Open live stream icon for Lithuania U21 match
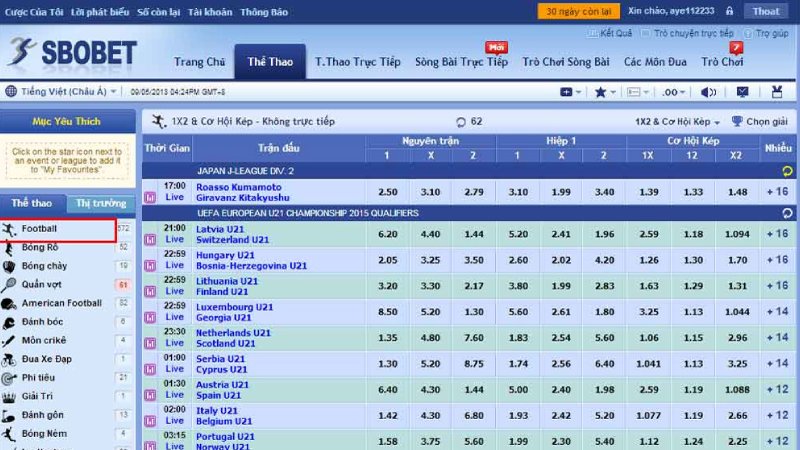This screenshot has width=800, height=450. (x=150, y=291)
